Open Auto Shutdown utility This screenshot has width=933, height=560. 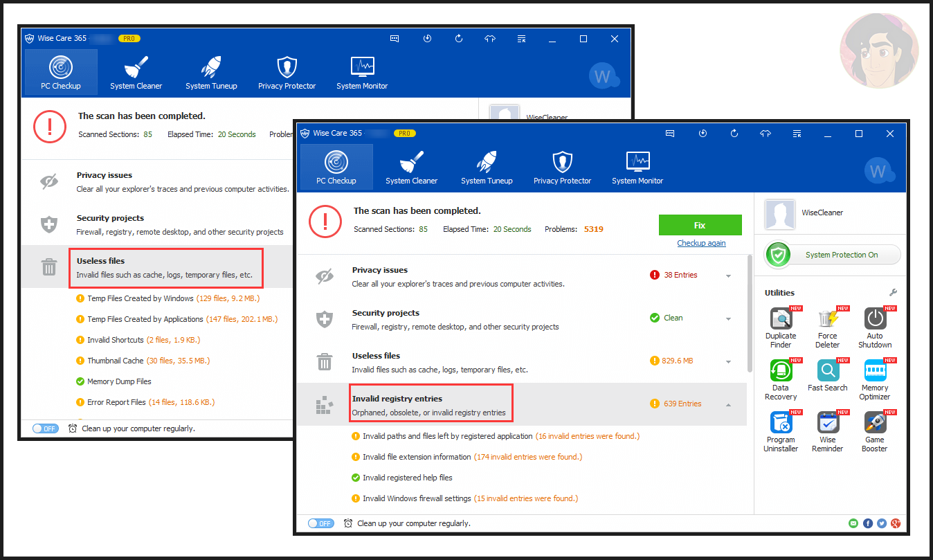pos(875,327)
